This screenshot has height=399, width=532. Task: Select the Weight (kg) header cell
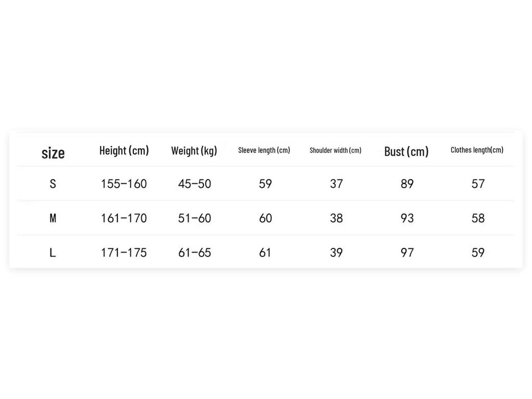pos(194,151)
